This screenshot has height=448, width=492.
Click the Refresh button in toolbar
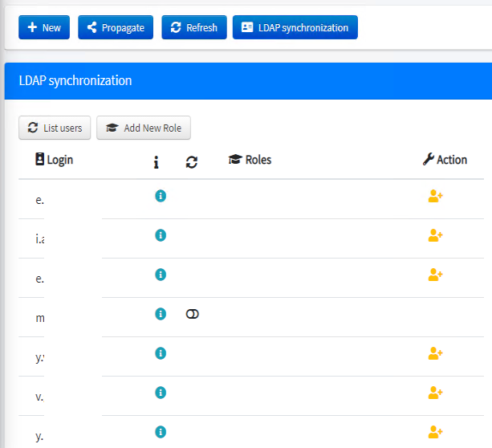(x=194, y=27)
